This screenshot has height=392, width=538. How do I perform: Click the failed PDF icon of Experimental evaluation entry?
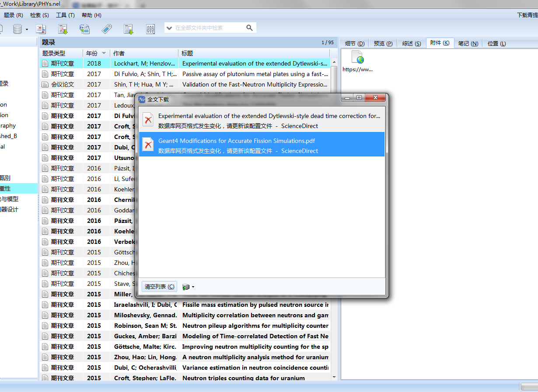(x=149, y=120)
